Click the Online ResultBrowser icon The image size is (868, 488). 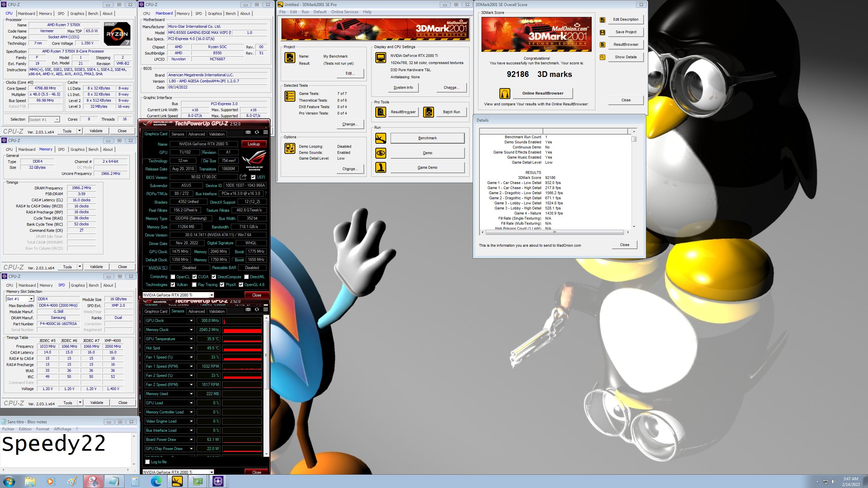coord(505,93)
